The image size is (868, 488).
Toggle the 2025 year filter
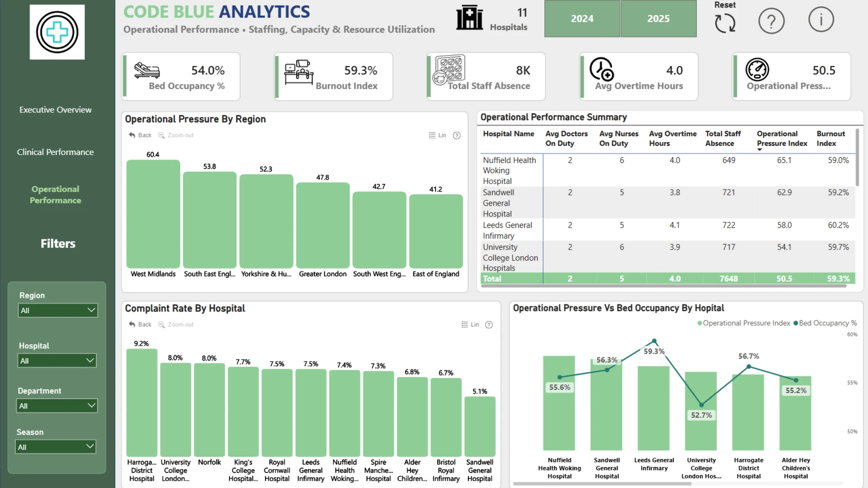(x=658, y=19)
